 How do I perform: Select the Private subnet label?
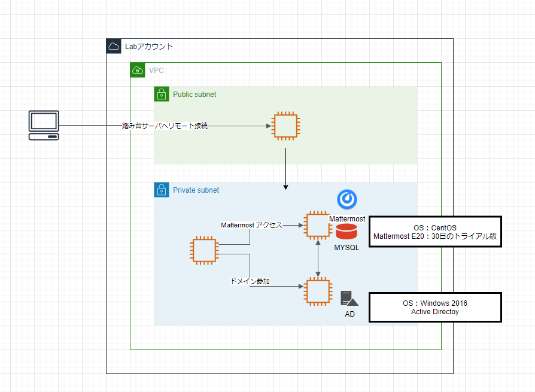[196, 190]
